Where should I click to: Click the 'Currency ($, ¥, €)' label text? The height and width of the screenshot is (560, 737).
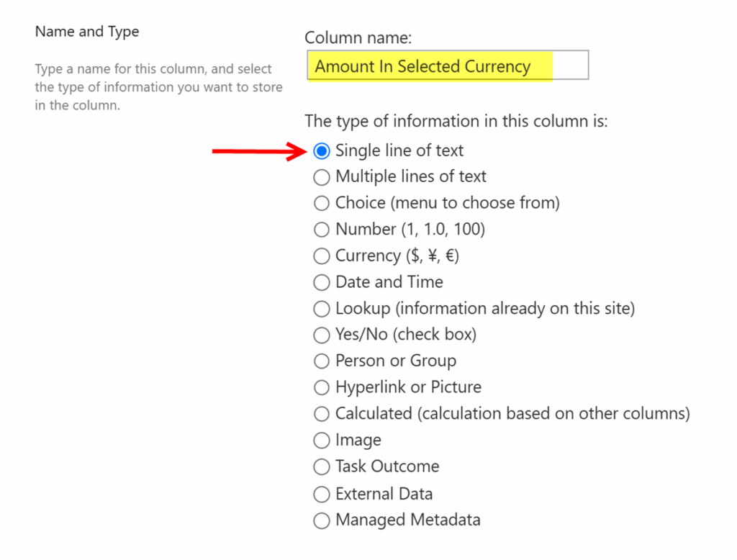[x=398, y=256]
